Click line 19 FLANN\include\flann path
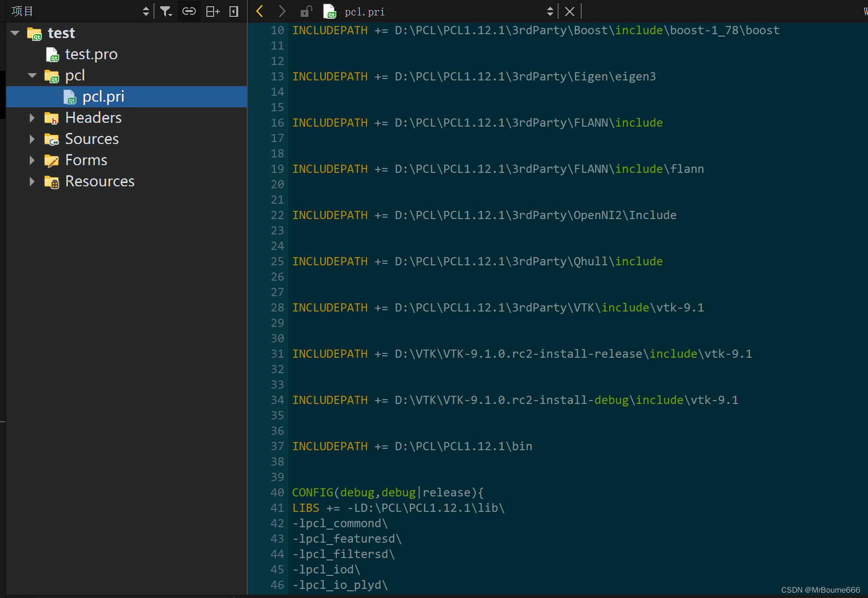The width and height of the screenshot is (868, 598). 498,169
